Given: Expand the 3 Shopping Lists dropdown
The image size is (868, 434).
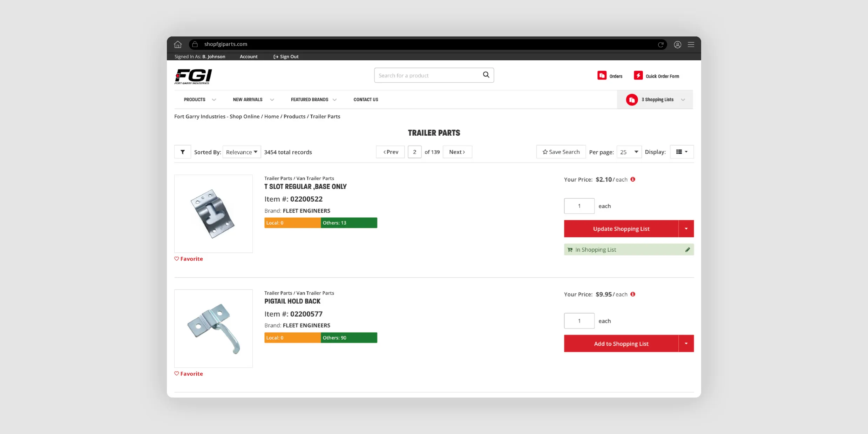Looking at the screenshot, I should click(655, 100).
